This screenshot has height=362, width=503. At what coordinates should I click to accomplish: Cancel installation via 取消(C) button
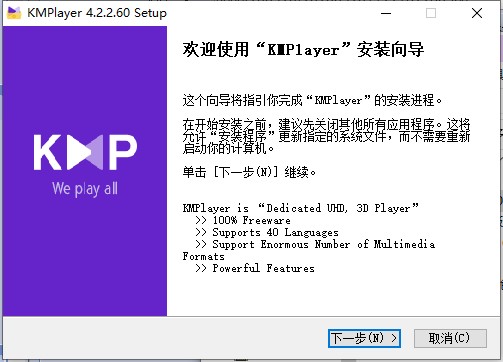pyautogui.click(x=450, y=338)
